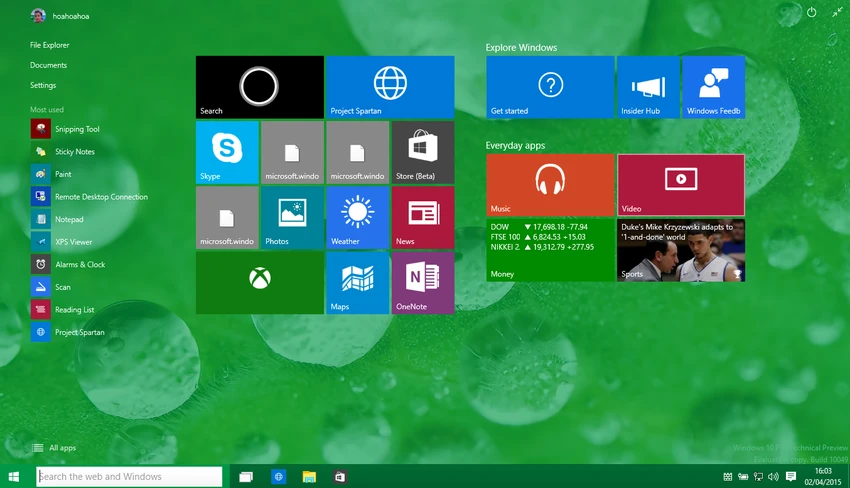Click the Everyday apps group heading
850x488 pixels.
(x=515, y=145)
